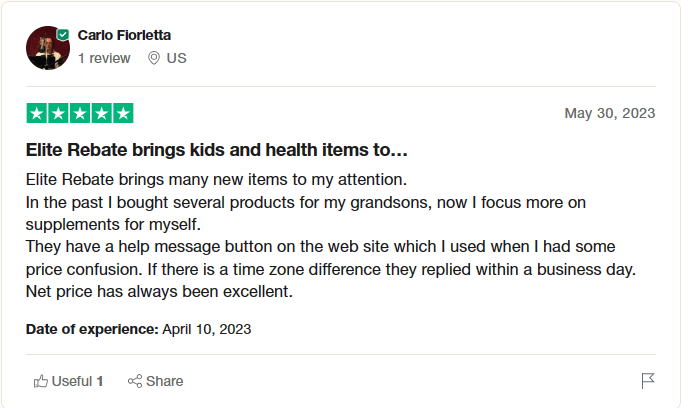This screenshot has height=408, width=681.
Task: Click the review body paragraph text
Action: point(330,236)
